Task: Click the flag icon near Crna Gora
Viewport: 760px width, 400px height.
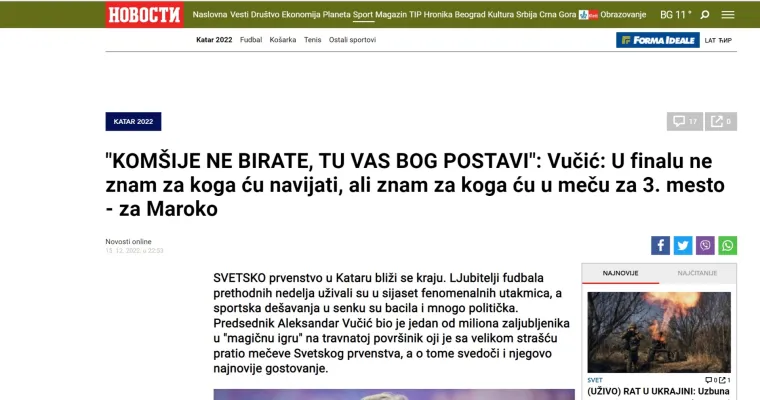Action: [x=588, y=15]
